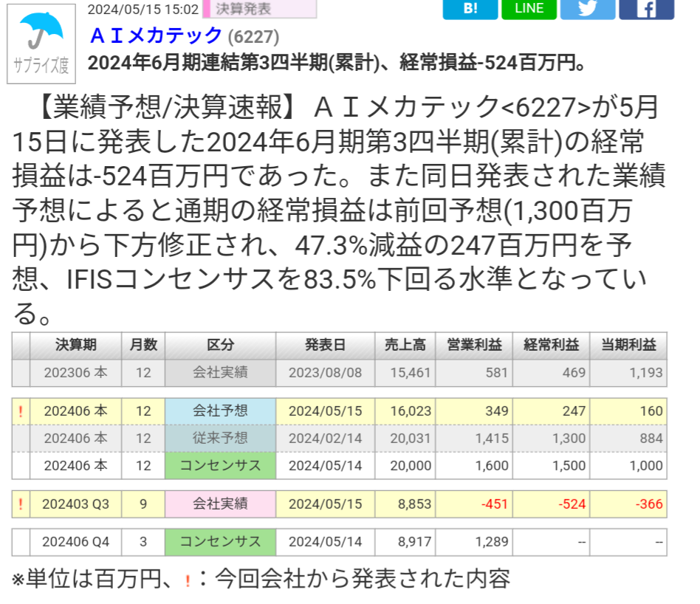Share the article on LINE
This screenshot has height=604, width=700.
pos(529,10)
